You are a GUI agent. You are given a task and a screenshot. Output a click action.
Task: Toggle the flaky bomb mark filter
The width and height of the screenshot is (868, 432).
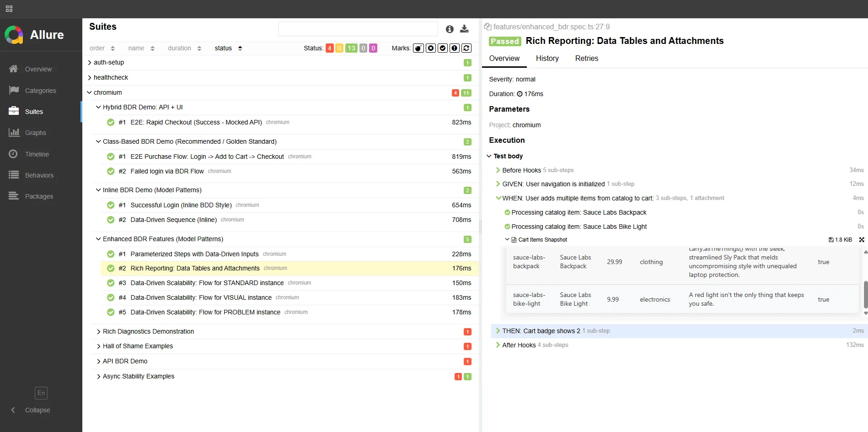[418, 48]
